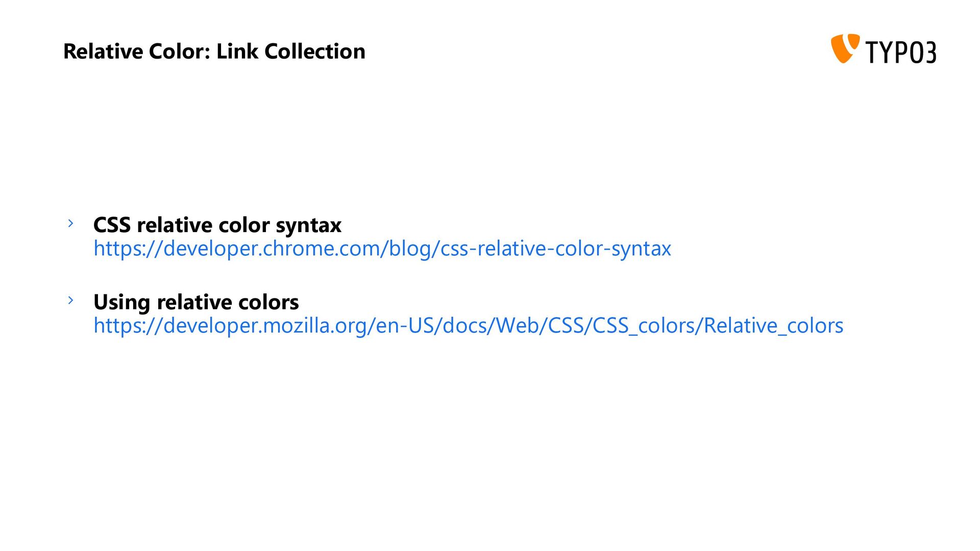Click the word 'Using' in second bullet heading

coord(122,303)
